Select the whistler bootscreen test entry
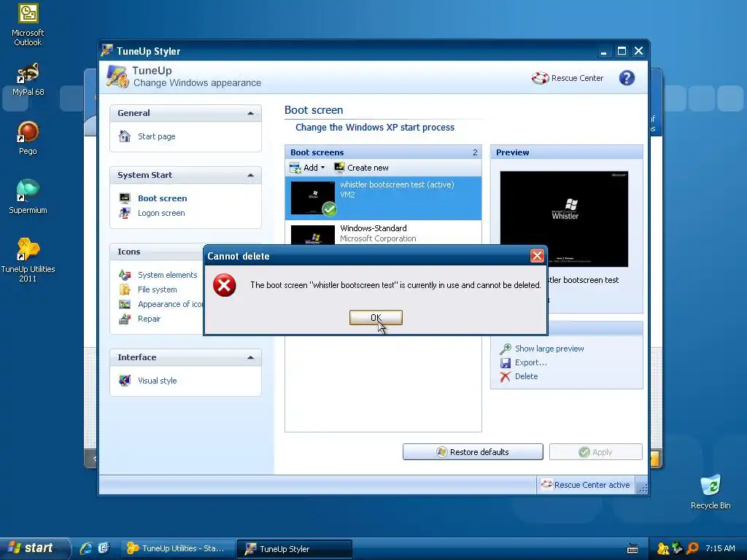Image resolution: width=747 pixels, height=560 pixels. click(x=383, y=198)
